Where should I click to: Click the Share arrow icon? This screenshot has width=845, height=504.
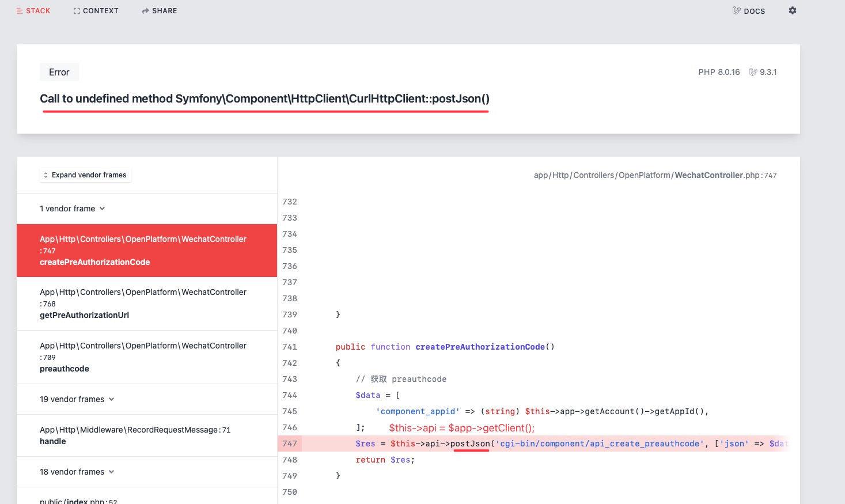pos(146,11)
